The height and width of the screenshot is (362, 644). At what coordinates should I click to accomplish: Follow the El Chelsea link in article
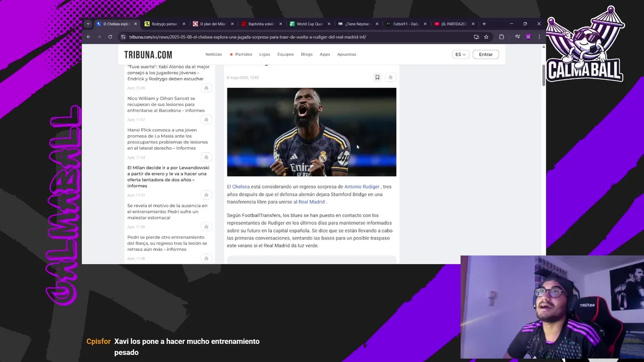238,187
